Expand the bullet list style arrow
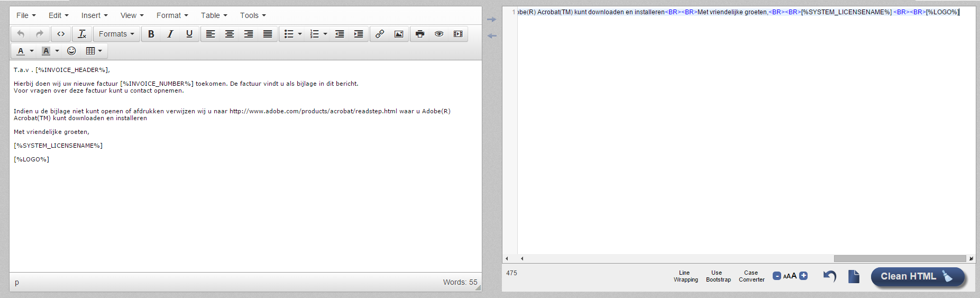980x298 pixels. [300, 34]
